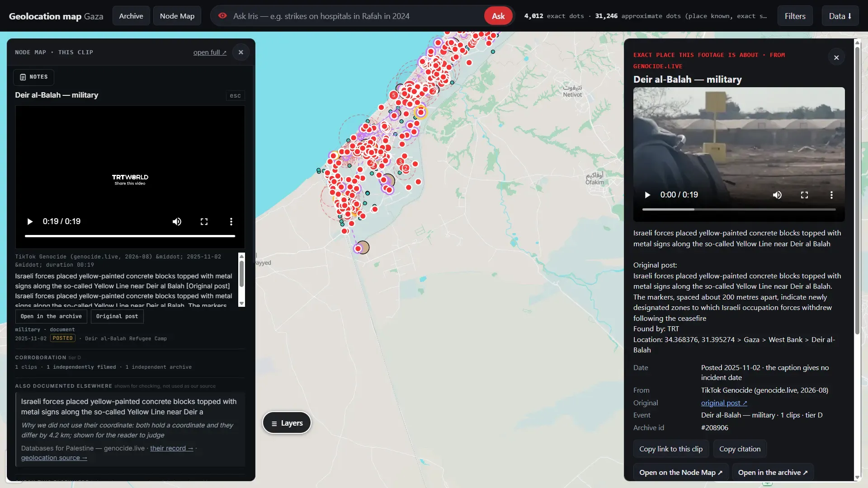Open the Filters panel
This screenshot has width=868, height=488.
(x=795, y=16)
